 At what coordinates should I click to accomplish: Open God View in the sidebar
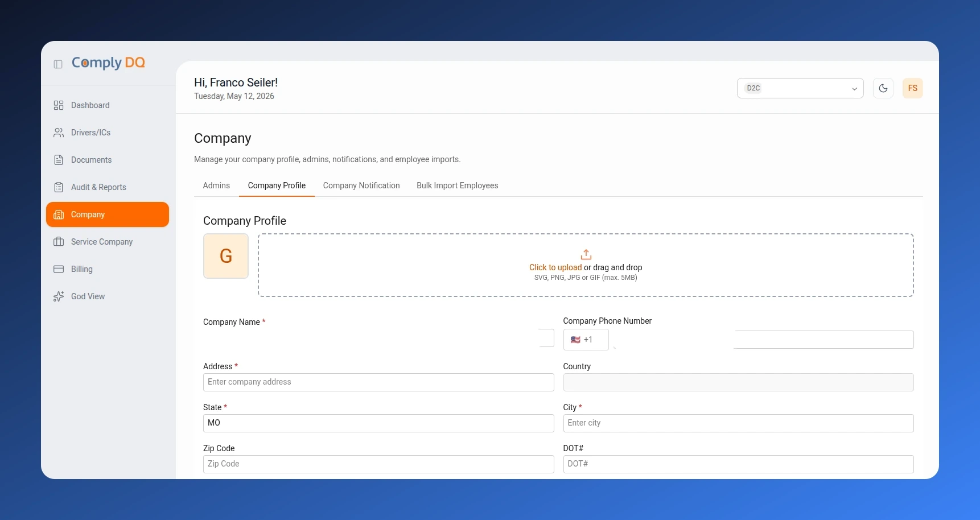108,296
